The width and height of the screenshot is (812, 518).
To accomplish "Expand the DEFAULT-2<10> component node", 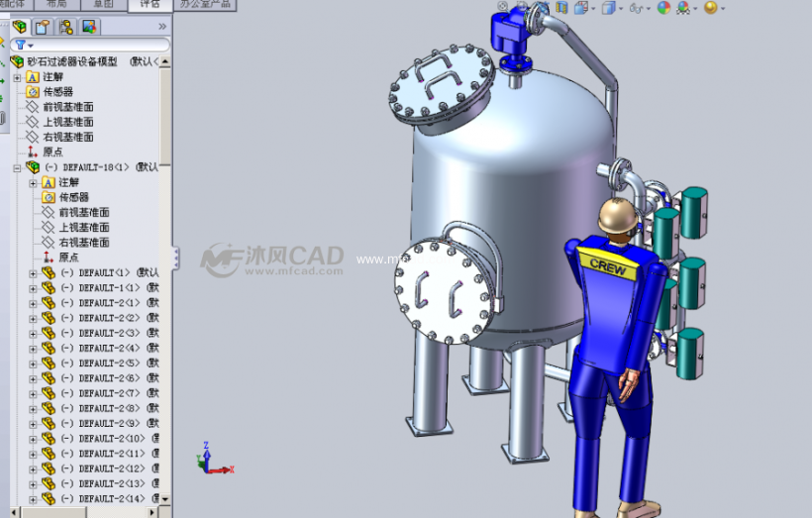I will tap(33, 439).
